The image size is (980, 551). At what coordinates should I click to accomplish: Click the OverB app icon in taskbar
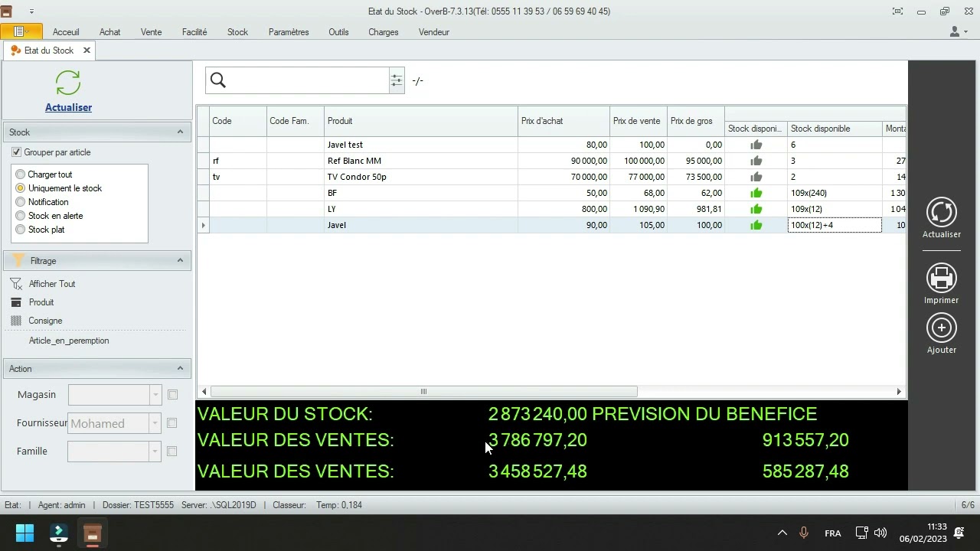coord(93,533)
